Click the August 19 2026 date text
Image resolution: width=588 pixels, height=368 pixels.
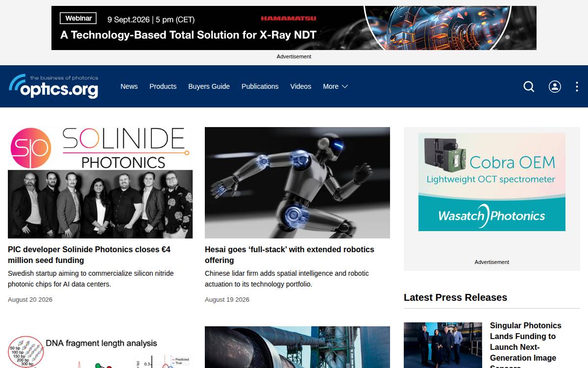pos(227,299)
